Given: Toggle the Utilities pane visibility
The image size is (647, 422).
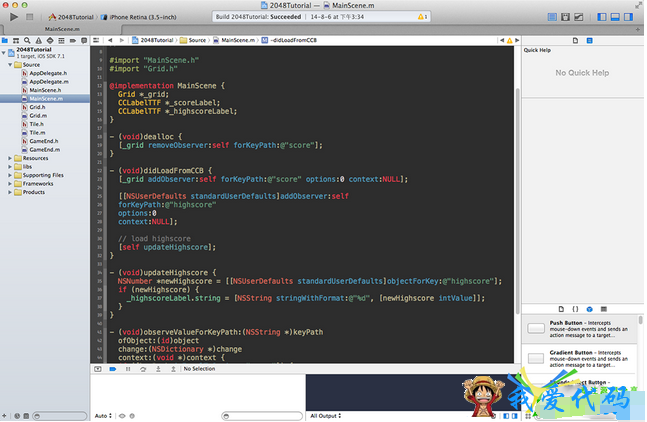Looking at the screenshot, I should 628,17.
